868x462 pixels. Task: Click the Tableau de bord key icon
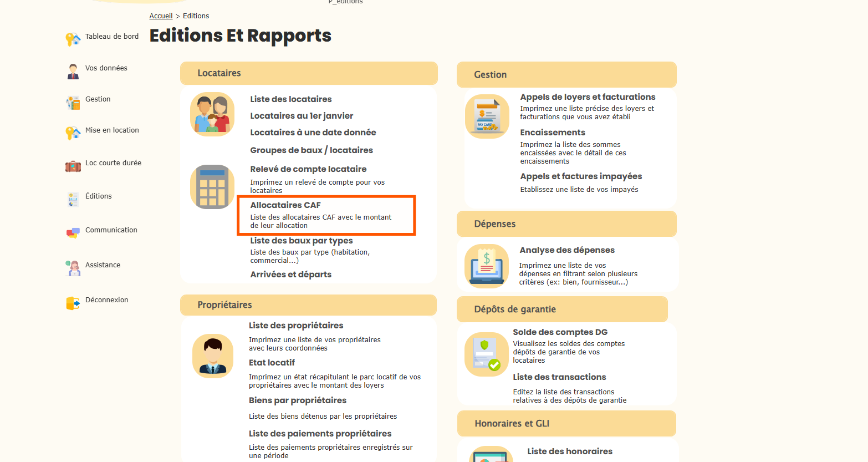point(73,39)
